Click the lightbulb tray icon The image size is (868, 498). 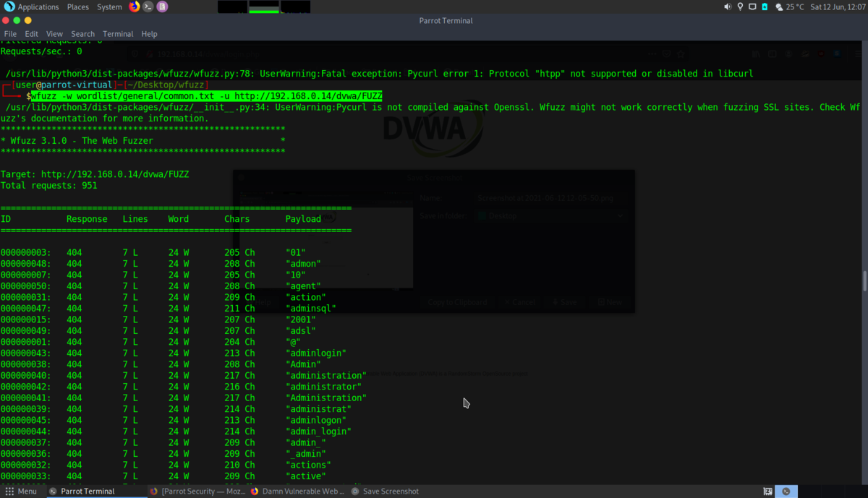pyautogui.click(x=740, y=7)
